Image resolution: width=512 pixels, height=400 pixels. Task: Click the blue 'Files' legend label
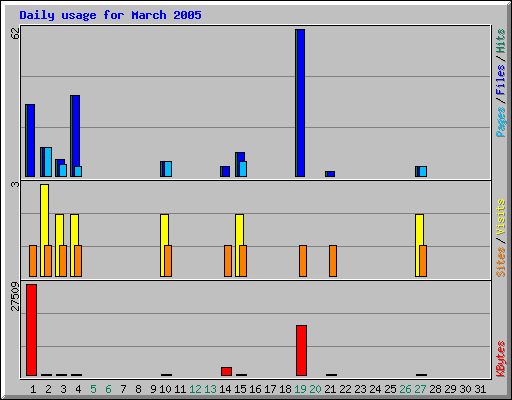tap(500, 79)
